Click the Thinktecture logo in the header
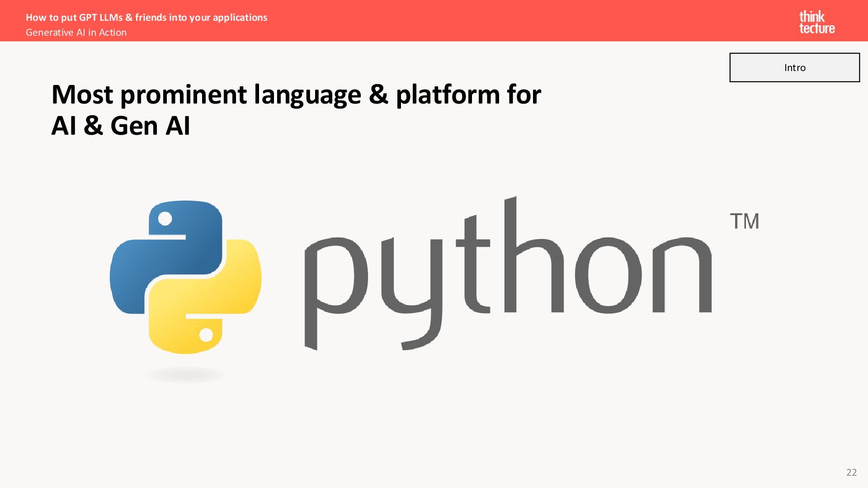868x488 pixels. pyautogui.click(x=817, y=22)
